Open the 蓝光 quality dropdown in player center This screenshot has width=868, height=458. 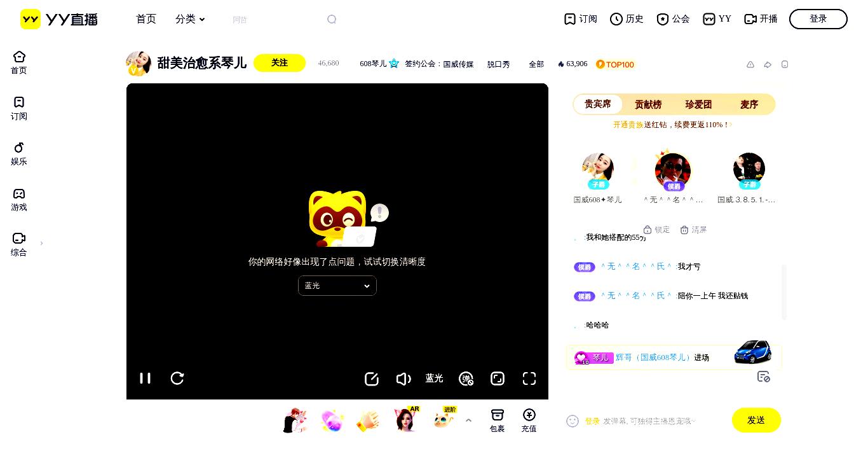click(x=337, y=286)
